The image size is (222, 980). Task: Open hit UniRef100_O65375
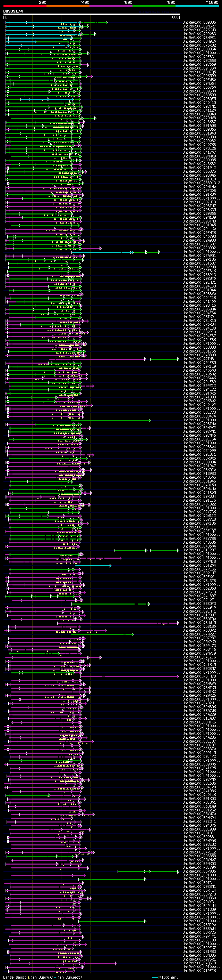(x=199, y=172)
